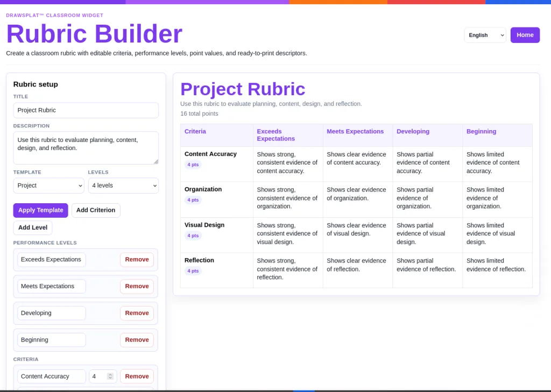Click the Rubric Builder heading
This screenshot has width=551, height=392.
pos(94,34)
